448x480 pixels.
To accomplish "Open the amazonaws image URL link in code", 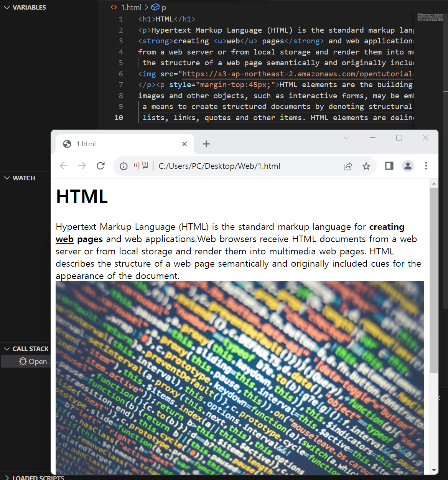I will (x=298, y=74).
